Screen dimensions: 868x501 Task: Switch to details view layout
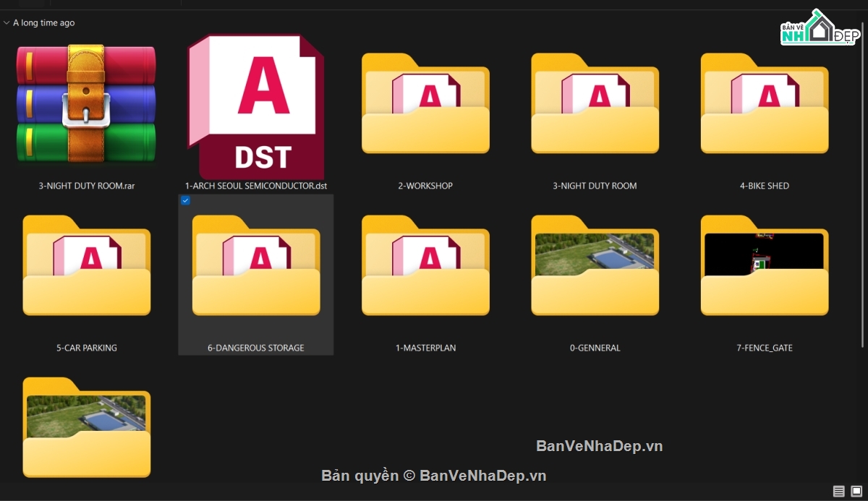838,492
